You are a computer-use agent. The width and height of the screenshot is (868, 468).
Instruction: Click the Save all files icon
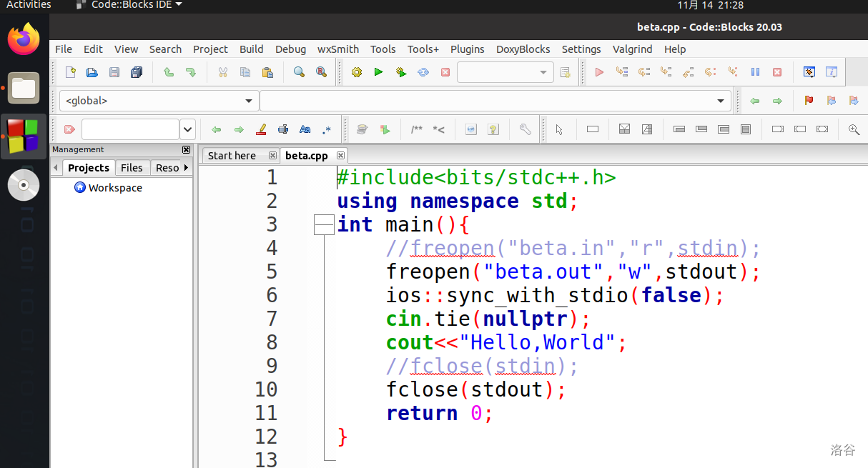137,72
